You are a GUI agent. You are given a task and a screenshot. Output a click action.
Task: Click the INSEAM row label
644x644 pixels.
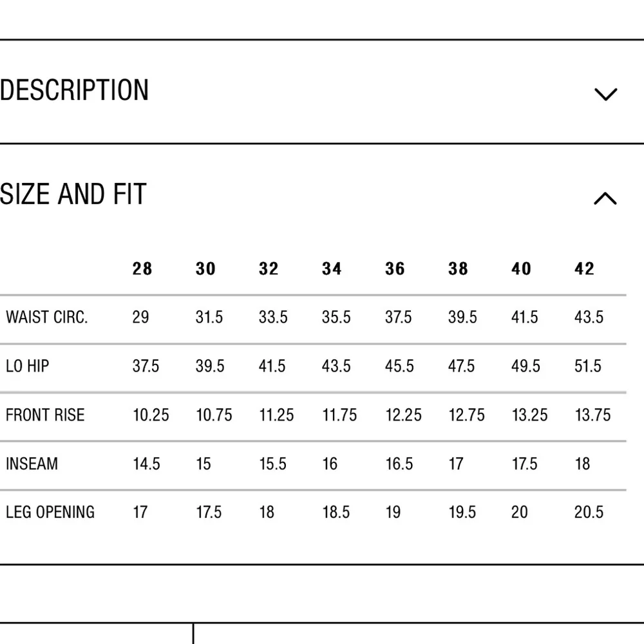point(32,464)
